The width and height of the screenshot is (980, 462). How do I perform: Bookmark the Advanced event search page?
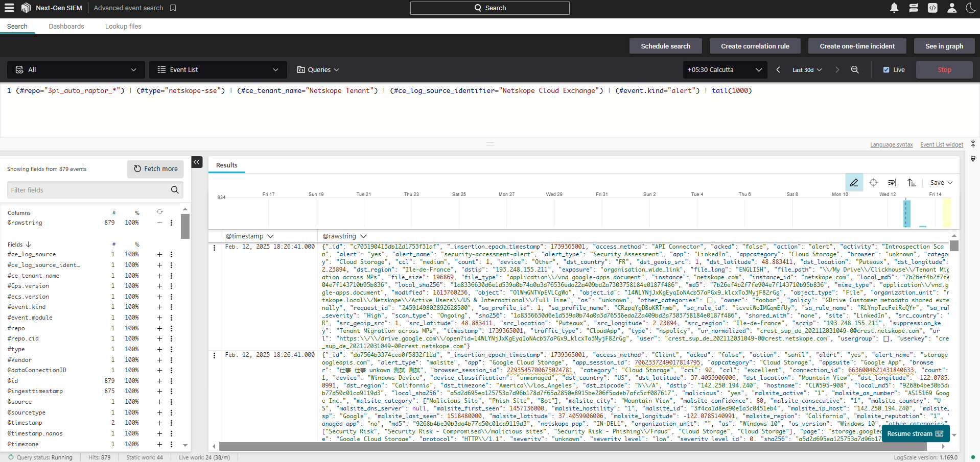tap(173, 8)
